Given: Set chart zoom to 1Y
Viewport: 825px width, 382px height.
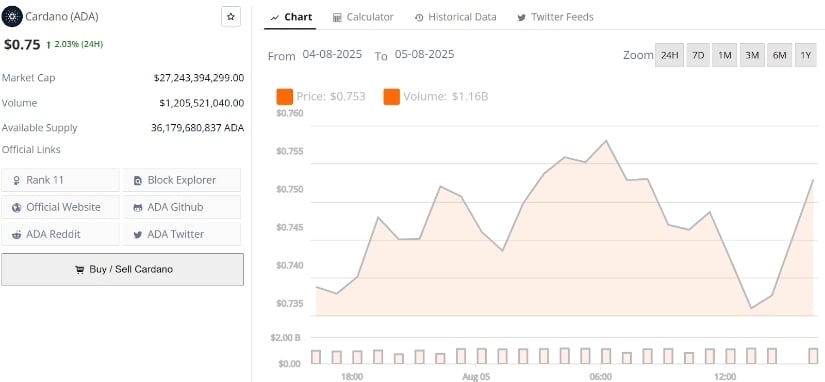Looking at the screenshot, I should pyautogui.click(x=806, y=55).
